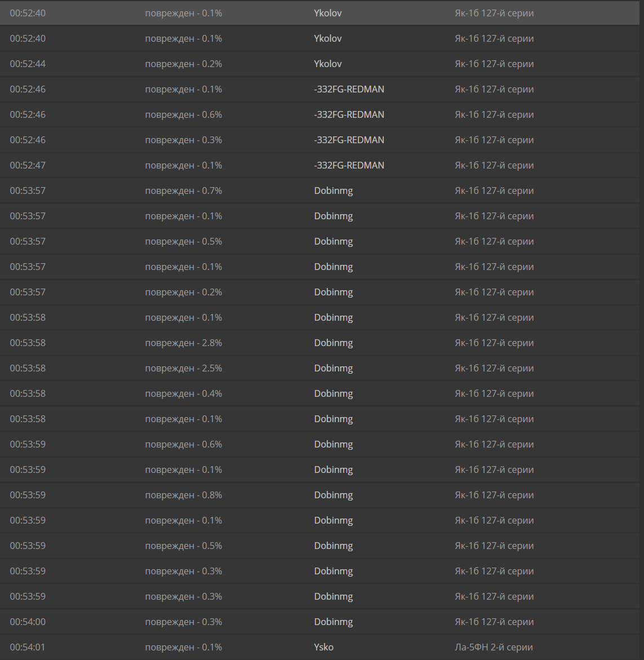Open player Ysko's profile link
The height and width of the screenshot is (660, 644).
323,647
